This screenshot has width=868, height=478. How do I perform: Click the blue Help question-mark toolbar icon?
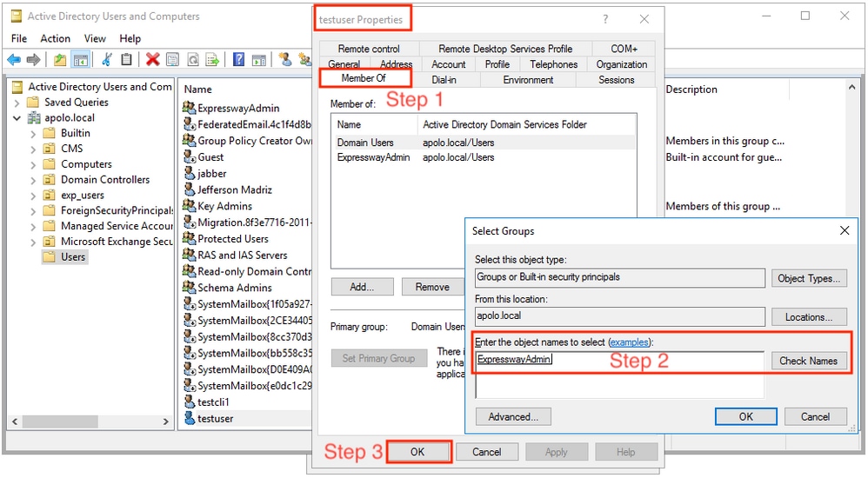(x=238, y=59)
